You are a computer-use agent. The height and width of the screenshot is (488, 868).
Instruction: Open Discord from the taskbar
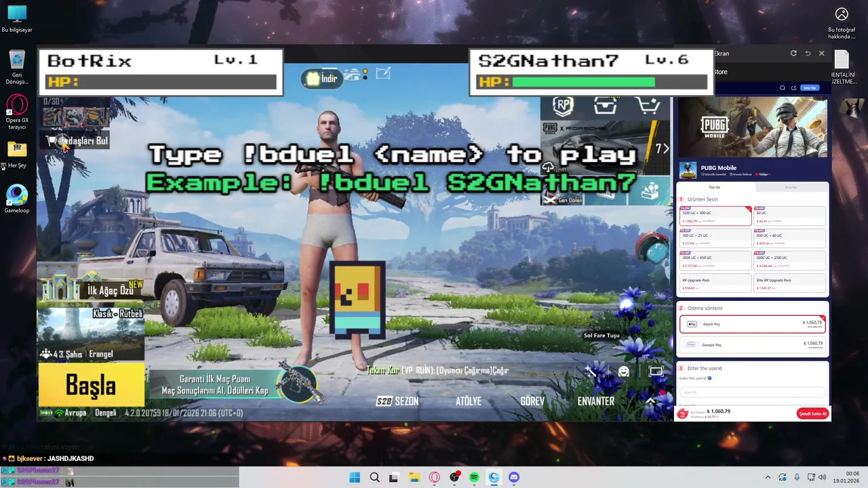coord(514,477)
